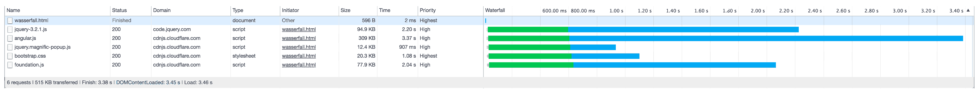Open wasserfall.html initiator link for angular.js
The width and height of the screenshot is (980, 92).
pyautogui.click(x=299, y=38)
